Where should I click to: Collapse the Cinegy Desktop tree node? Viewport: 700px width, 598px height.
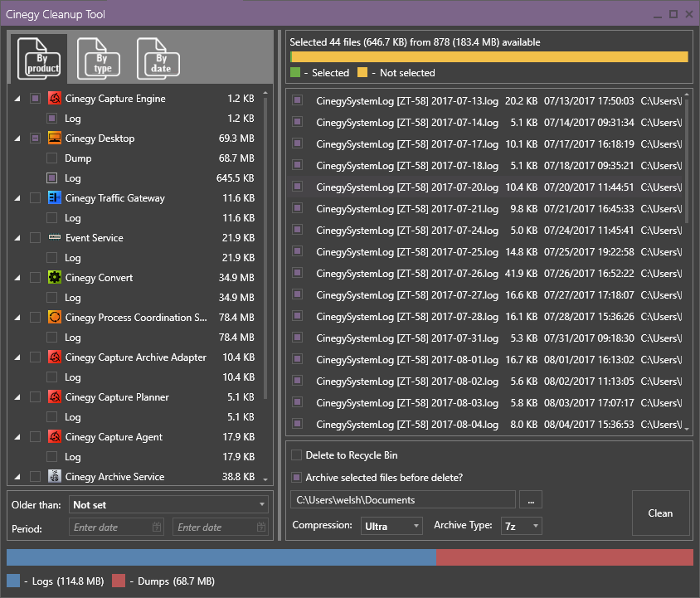click(x=17, y=139)
